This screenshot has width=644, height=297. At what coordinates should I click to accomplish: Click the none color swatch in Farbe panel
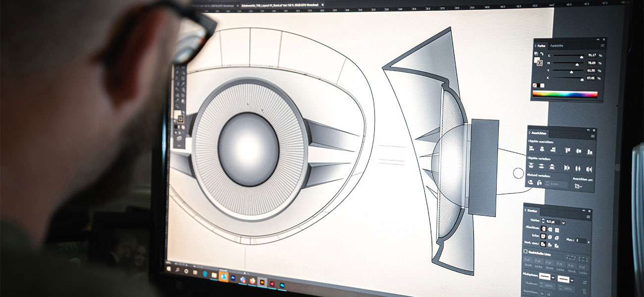(x=535, y=85)
